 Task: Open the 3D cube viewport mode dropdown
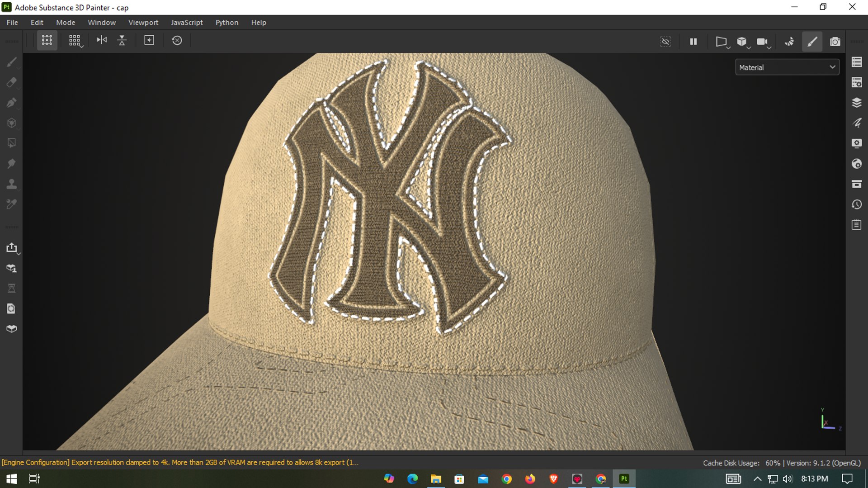[743, 42]
